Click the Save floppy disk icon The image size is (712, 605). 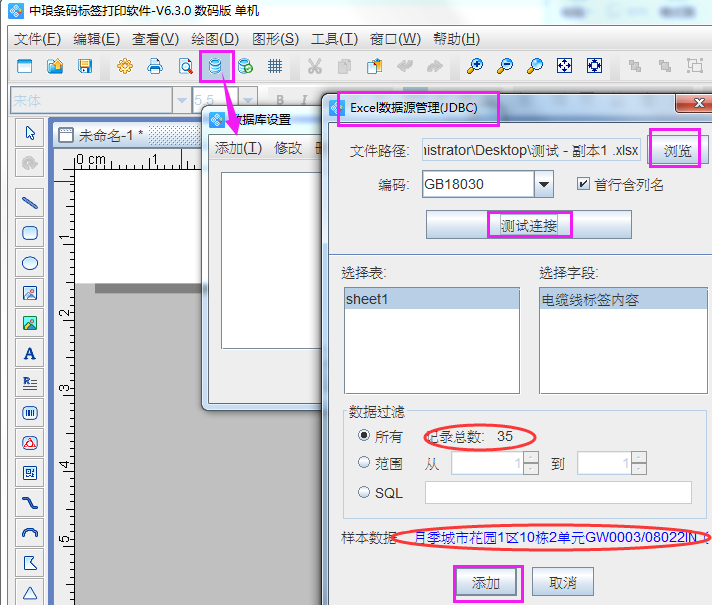click(85, 66)
